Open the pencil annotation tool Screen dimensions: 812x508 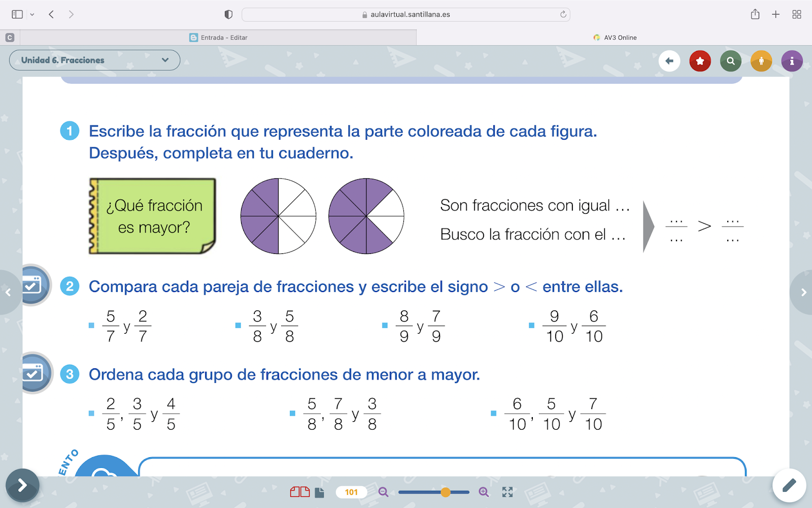(x=789, y=485)
